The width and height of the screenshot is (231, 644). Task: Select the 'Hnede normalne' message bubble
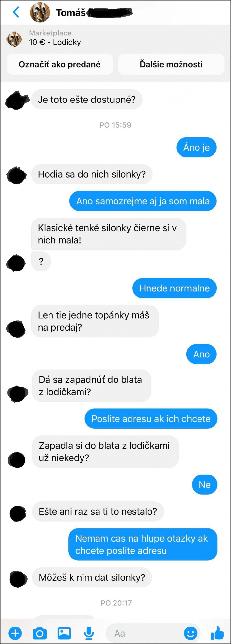(x=175, y=288)
